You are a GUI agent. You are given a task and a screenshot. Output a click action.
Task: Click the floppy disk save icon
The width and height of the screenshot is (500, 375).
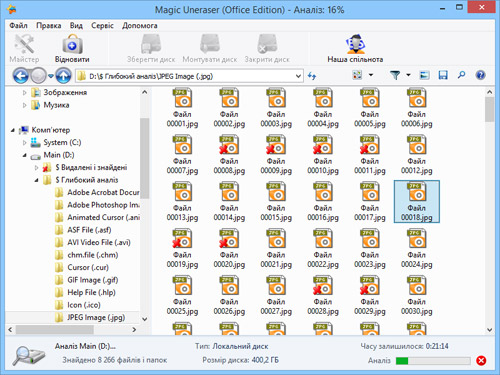click(x=443, y=75)
